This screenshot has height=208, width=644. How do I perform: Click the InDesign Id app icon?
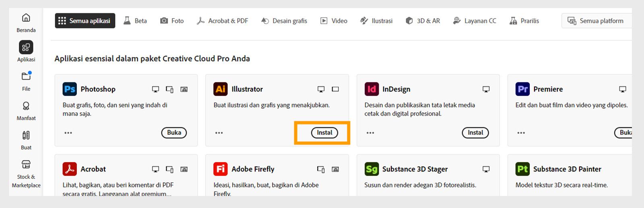[x=372, y=89]
